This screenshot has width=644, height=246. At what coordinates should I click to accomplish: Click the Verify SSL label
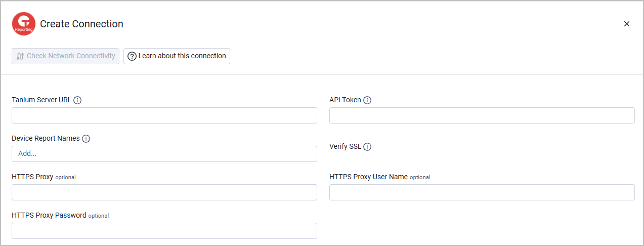(346, 146)
